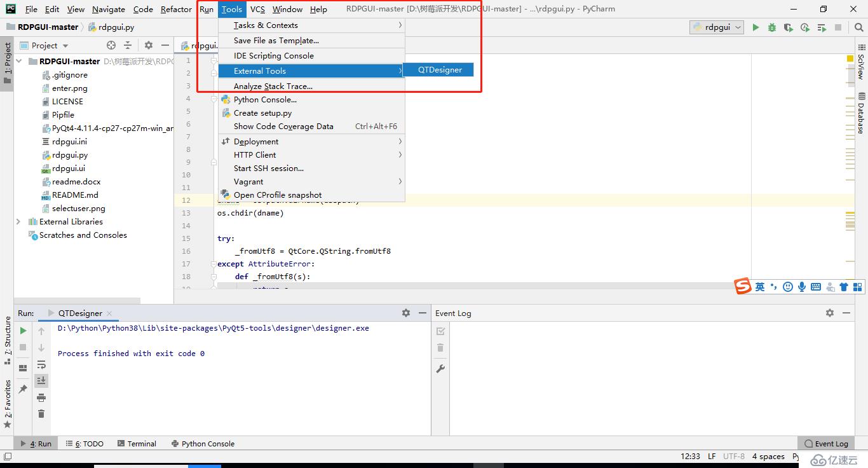Collapse the RDPGUI-master project root
This screenshot has height=468, width=868.
[19, 61]
